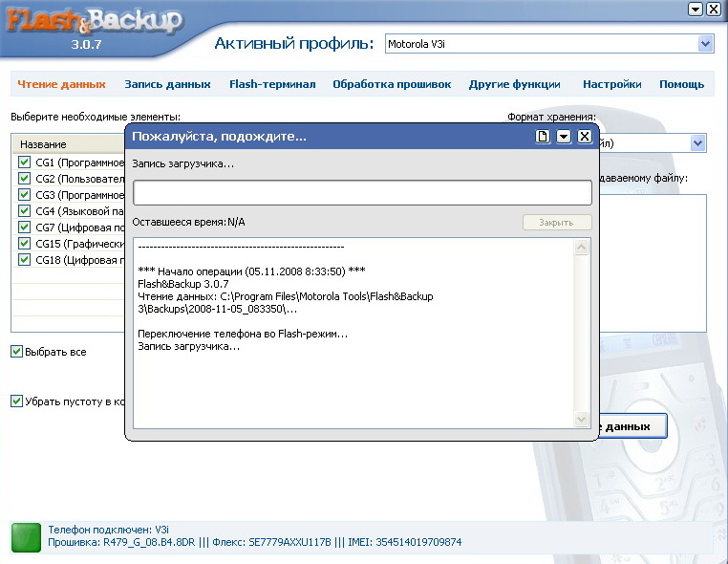Click the partially hidden данных button
This screenshot has width=728, height=564.
click(632, 426)
